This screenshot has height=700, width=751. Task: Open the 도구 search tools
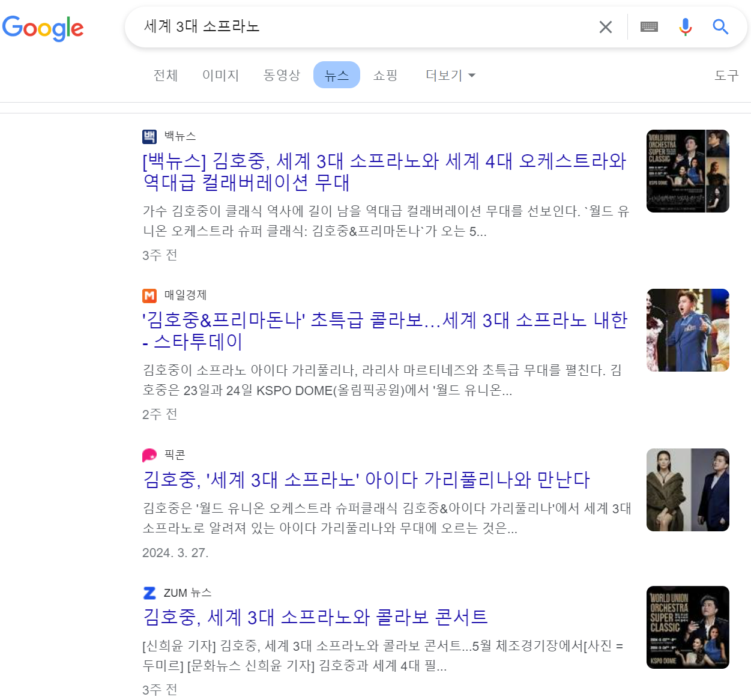[x=726, y=75]
